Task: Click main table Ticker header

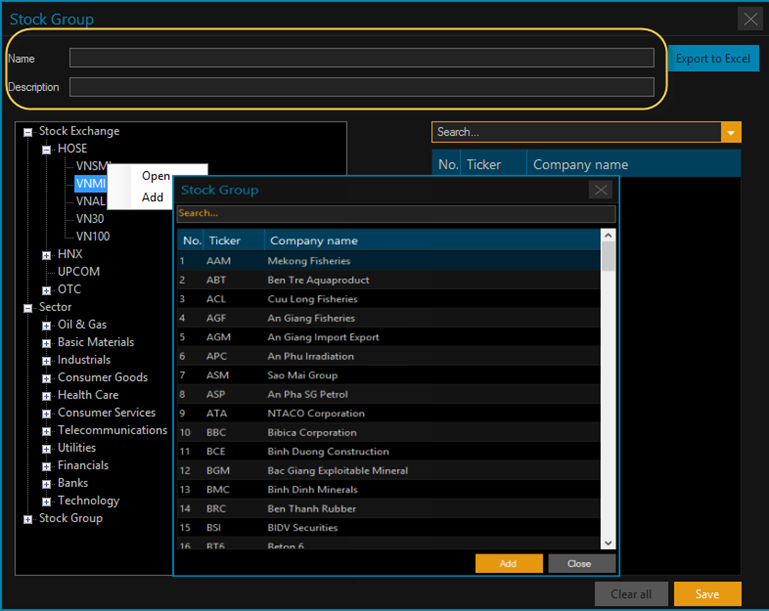Action: click(493, 164)
